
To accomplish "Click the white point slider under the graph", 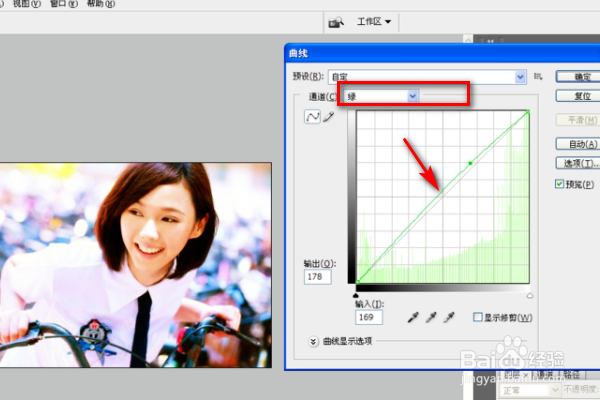I will (530, 296).
